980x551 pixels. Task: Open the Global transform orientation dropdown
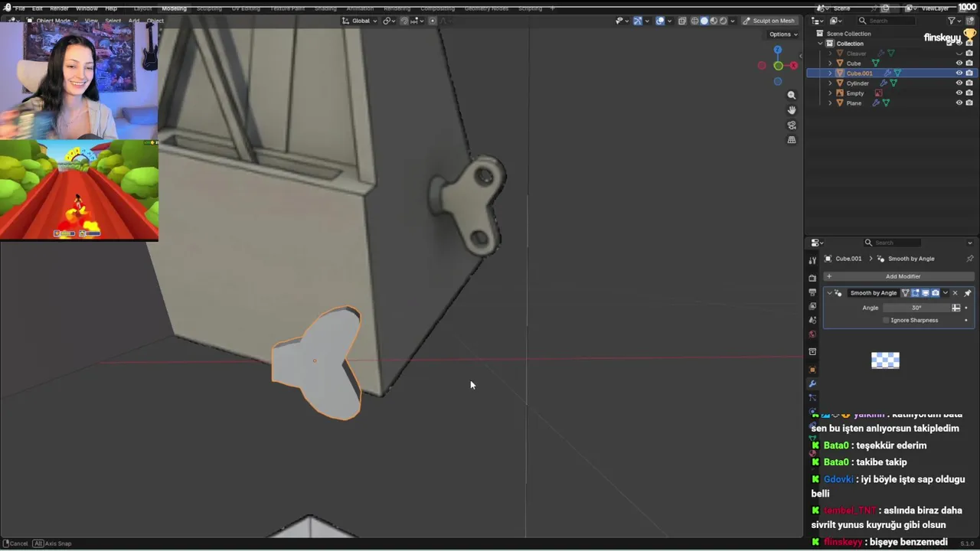click(361, 21)
